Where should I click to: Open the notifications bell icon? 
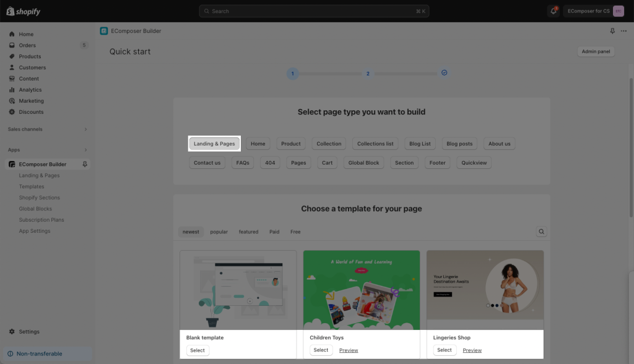553,11
